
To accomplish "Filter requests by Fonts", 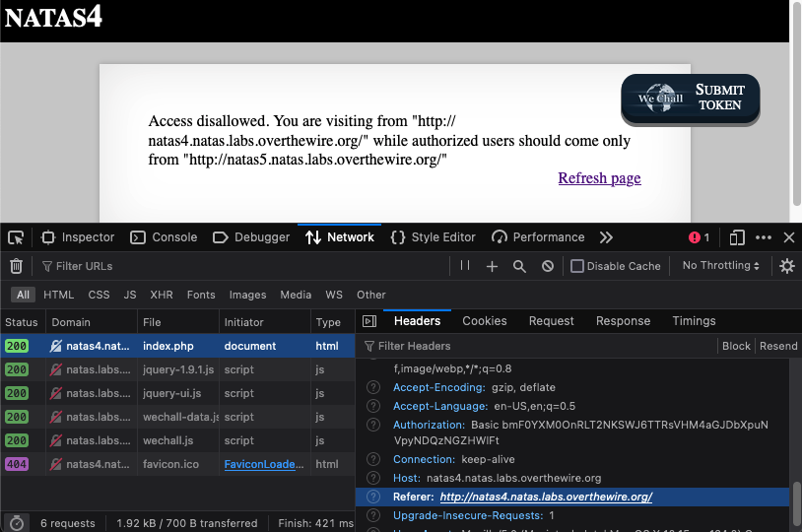I will click(x=201, y=295).
